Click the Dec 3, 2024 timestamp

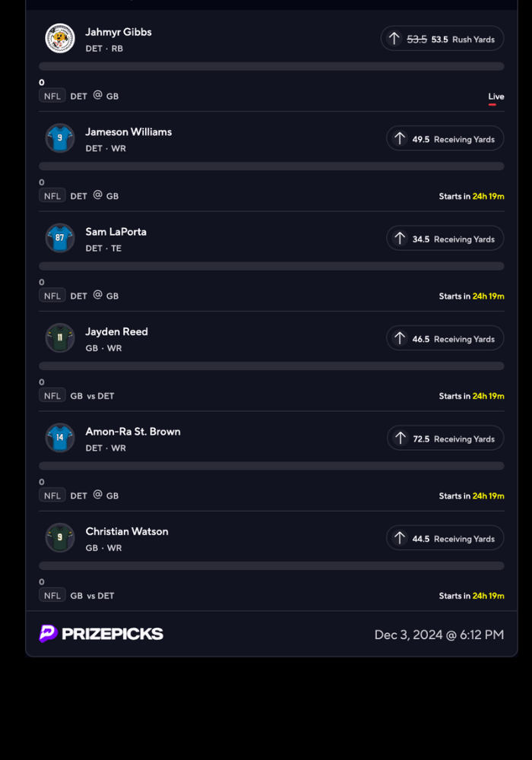[439, 635]
